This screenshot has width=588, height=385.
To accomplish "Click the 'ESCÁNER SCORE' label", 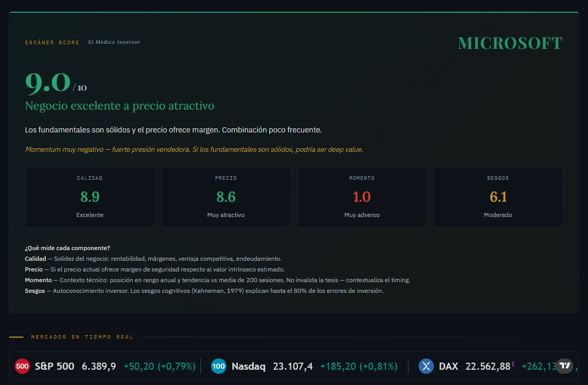I will point(52,42).
